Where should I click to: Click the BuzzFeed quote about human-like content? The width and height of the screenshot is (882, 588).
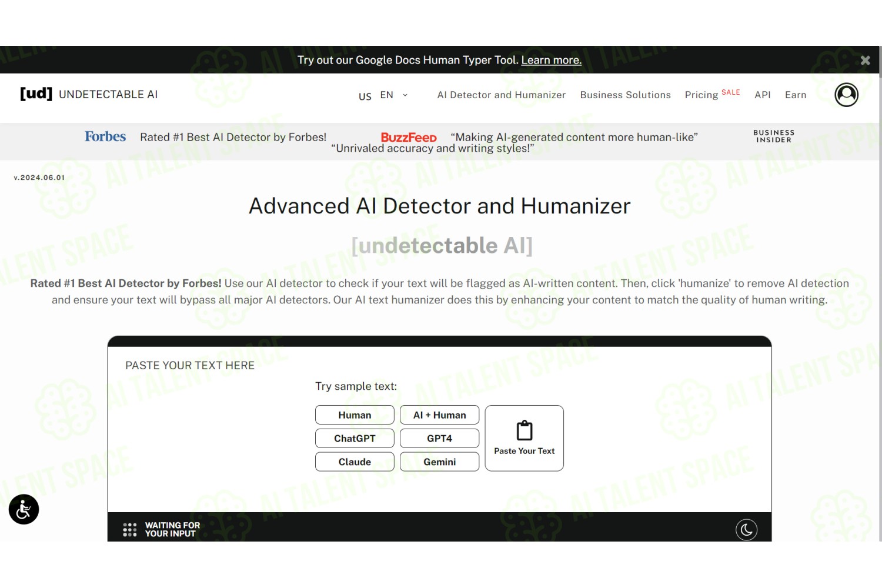point(574,137)
